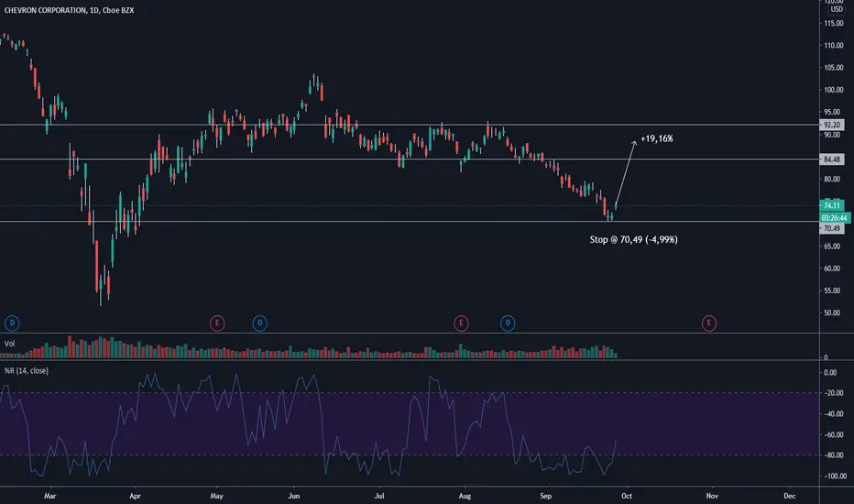
Task: Click the Dec label on time axis
Action: coord(789,496)
